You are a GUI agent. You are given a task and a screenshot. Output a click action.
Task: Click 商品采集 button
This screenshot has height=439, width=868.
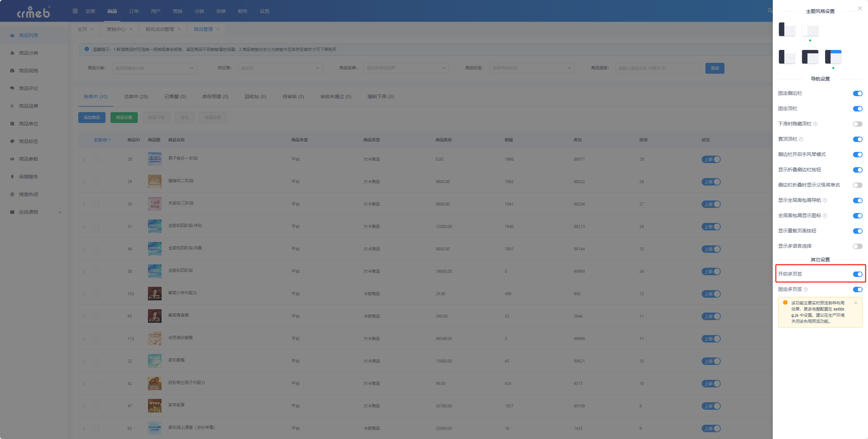coord(124,118)
